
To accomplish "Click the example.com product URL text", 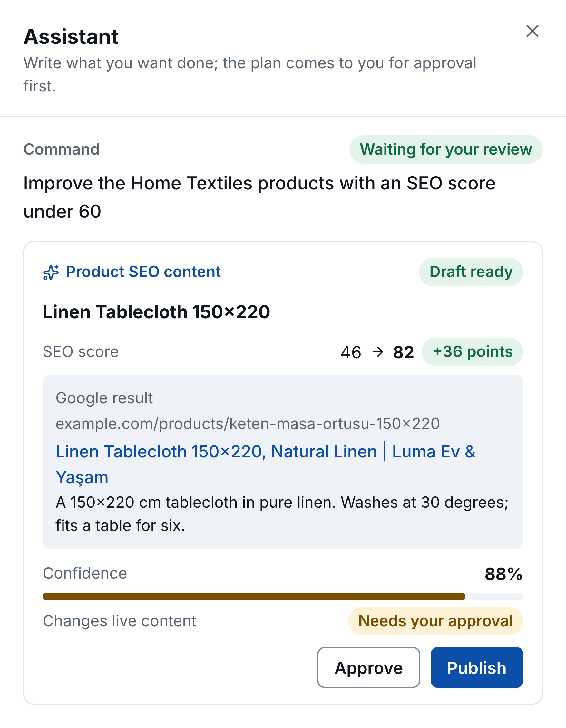I will (248, 424).
